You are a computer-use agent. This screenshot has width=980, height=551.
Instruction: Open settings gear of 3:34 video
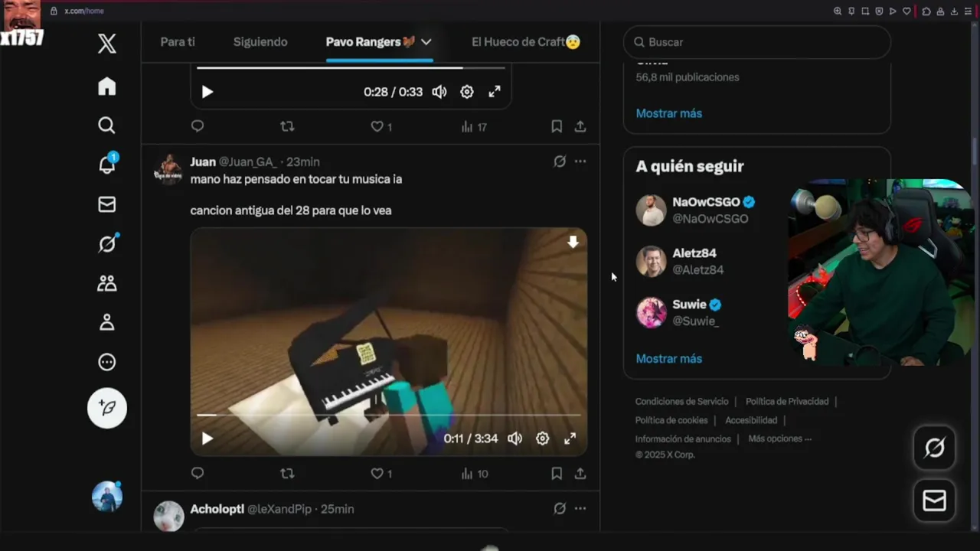point(542,439)
